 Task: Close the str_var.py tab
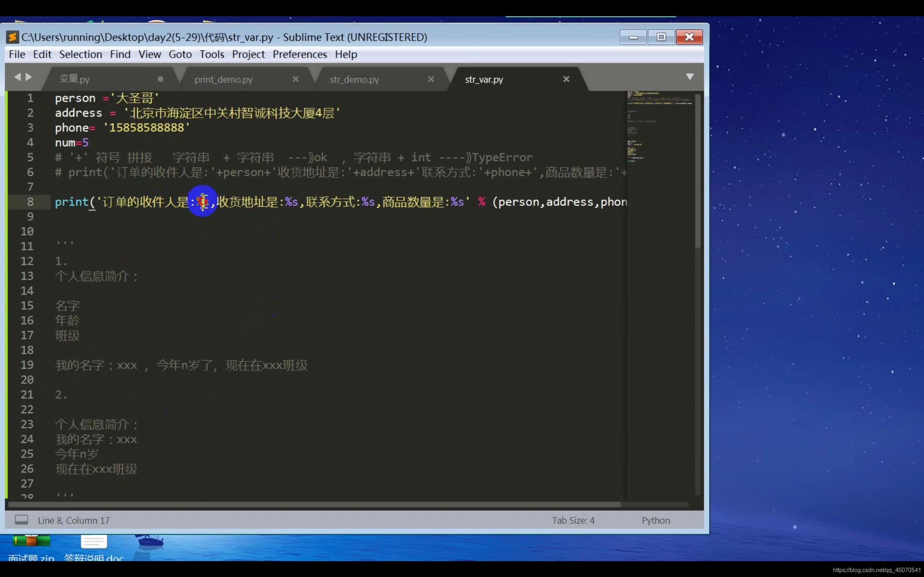[x=566, y=79]
